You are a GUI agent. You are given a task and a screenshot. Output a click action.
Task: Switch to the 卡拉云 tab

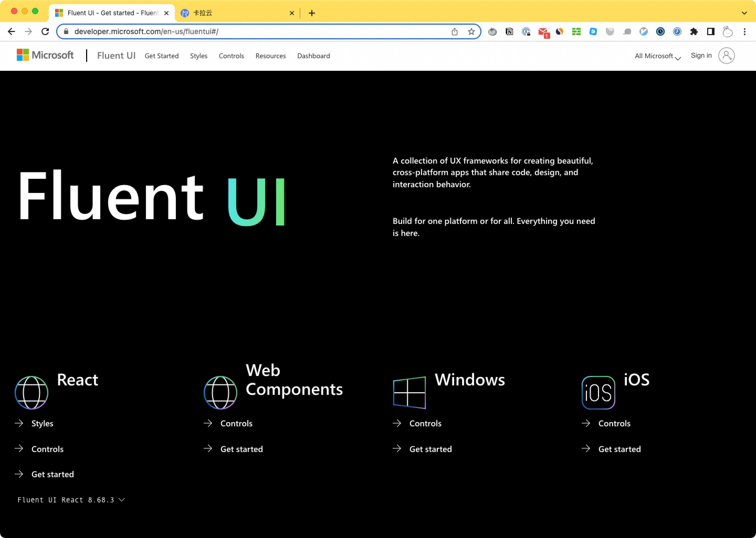tap(232, 13)
